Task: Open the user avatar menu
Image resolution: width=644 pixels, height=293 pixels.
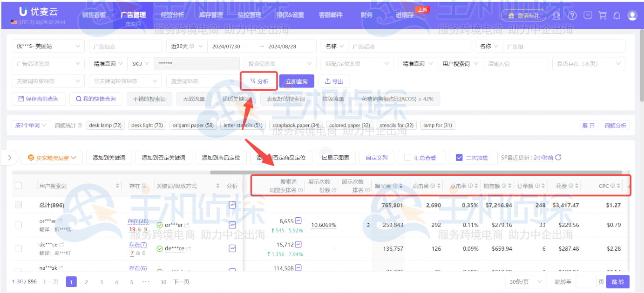Action: pyautogui.click(x=632, y=15)
